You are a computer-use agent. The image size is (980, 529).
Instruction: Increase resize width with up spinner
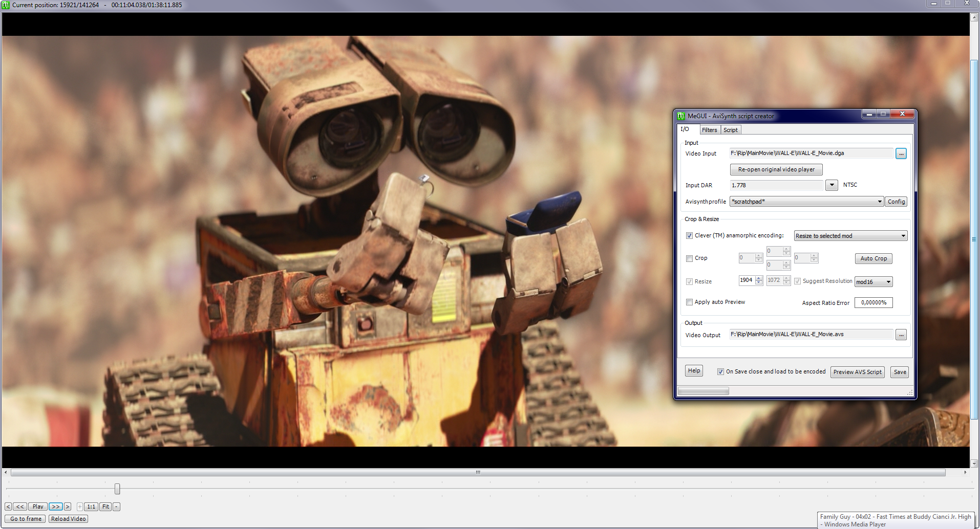coord(759,278)
